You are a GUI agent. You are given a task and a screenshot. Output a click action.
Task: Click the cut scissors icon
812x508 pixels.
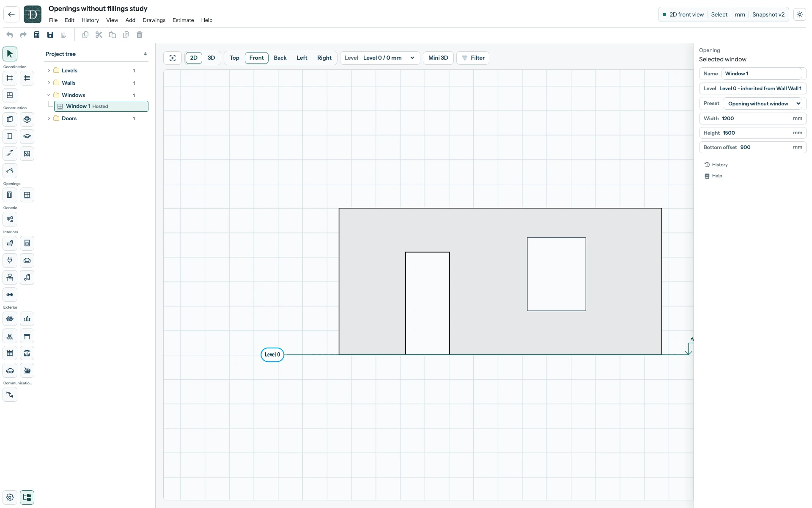pos(99,35)
